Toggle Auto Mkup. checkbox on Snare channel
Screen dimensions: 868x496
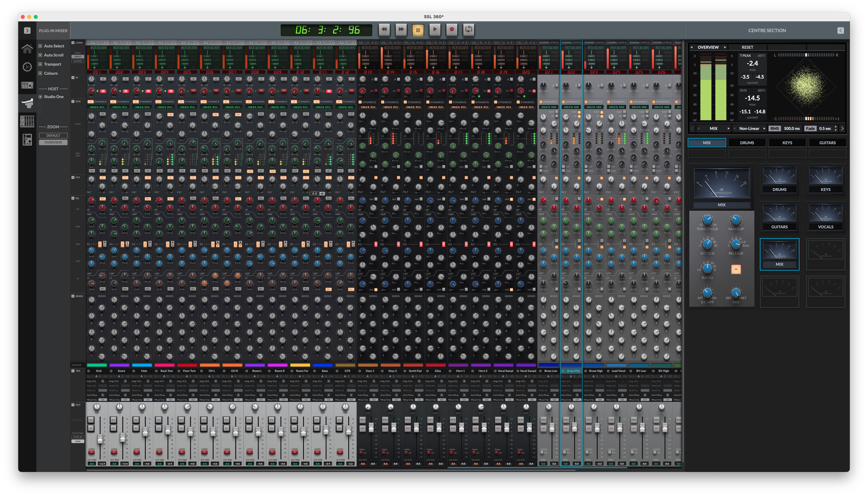pos(125,395)
